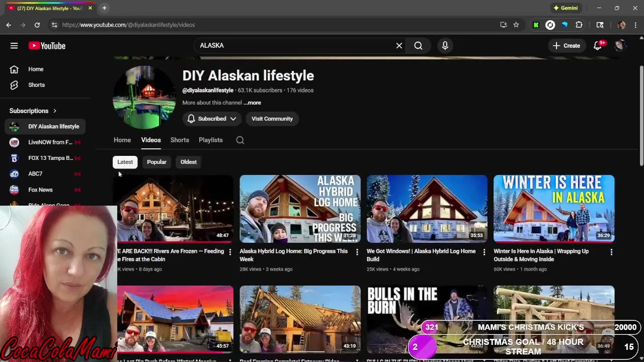Open the circular sync extension icon
The height and width of the screenshot is (362, 644).
pos(550,25)
